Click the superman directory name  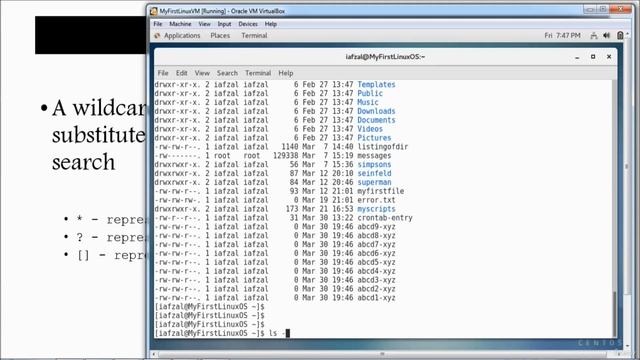[x=374, y=182]
